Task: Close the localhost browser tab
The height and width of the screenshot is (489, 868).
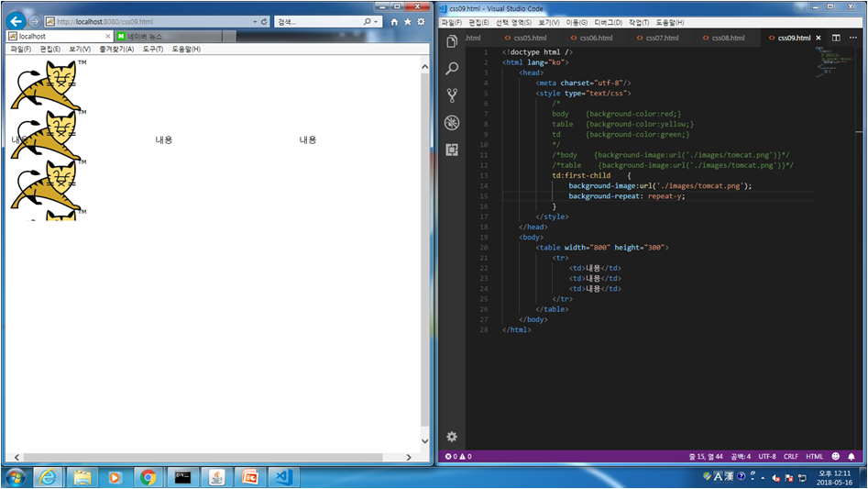Action: tap(108, 36)
